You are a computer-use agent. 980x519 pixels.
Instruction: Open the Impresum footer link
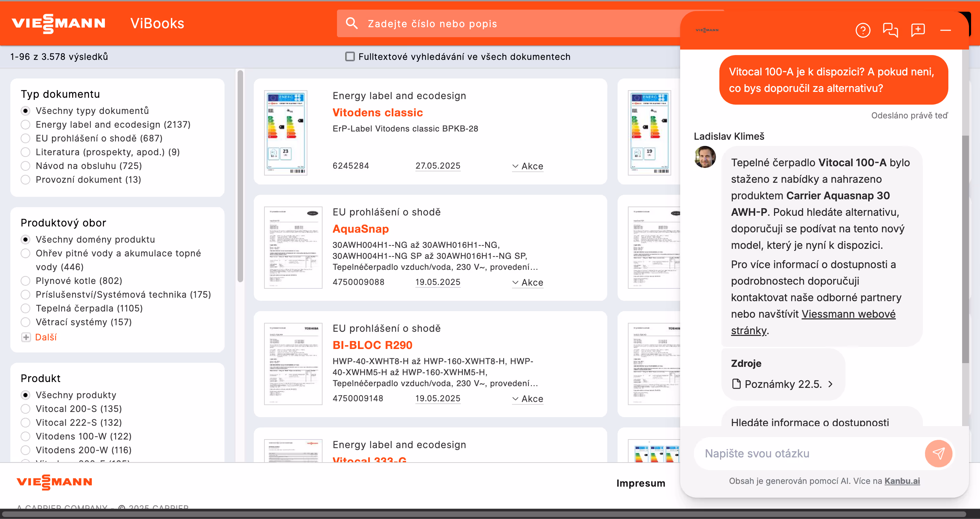pyautogui.click(x=641, y=483)
